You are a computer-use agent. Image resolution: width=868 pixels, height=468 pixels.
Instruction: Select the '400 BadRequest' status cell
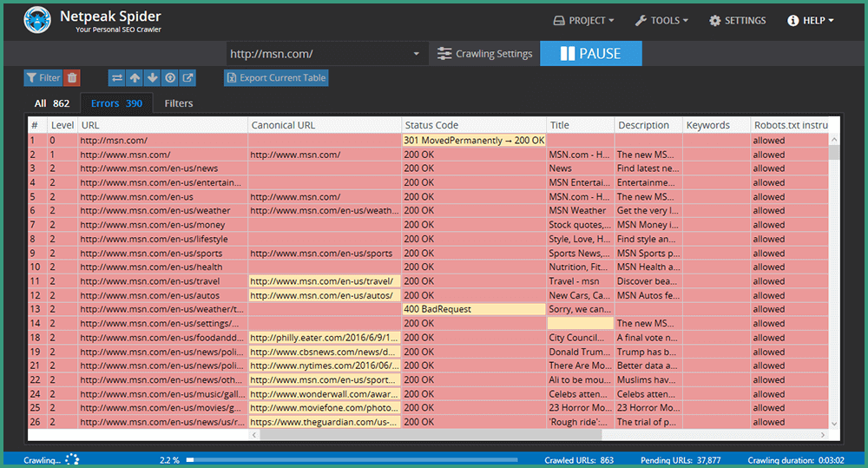pyautogui.click(x=474, y=309)
